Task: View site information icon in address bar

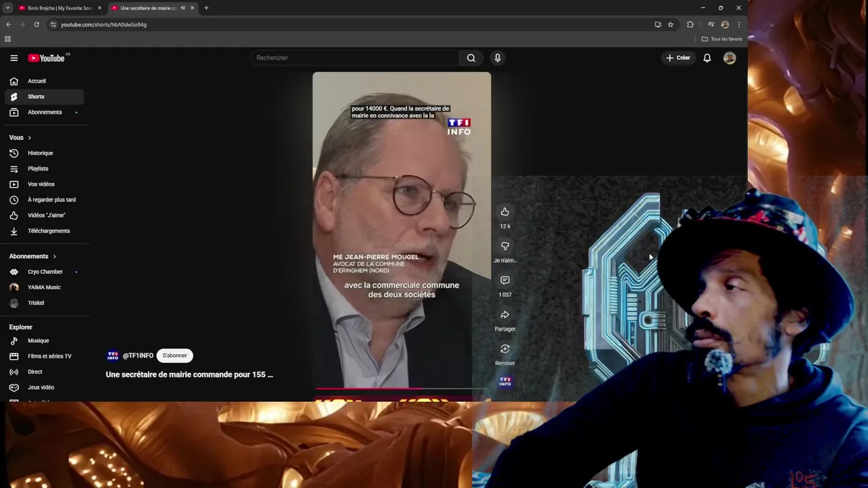Action: tap(54, 24)
